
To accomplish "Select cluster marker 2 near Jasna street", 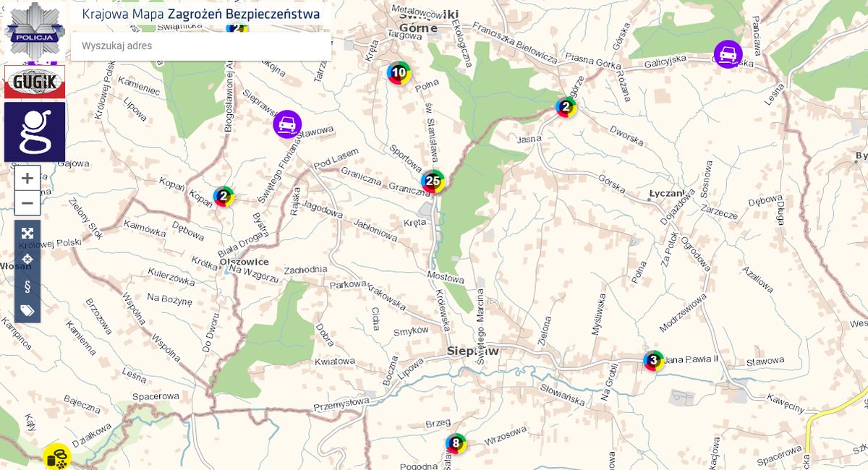I will [566, 108].
